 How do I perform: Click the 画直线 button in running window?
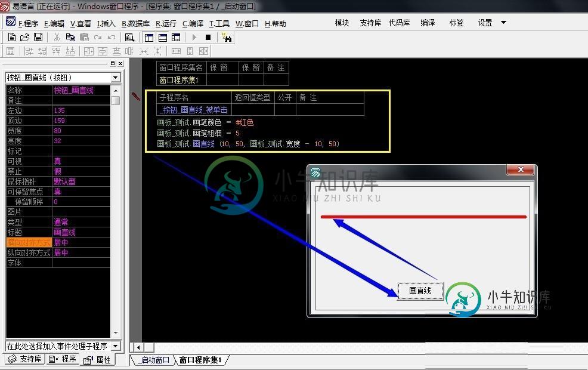click(420, 291)
